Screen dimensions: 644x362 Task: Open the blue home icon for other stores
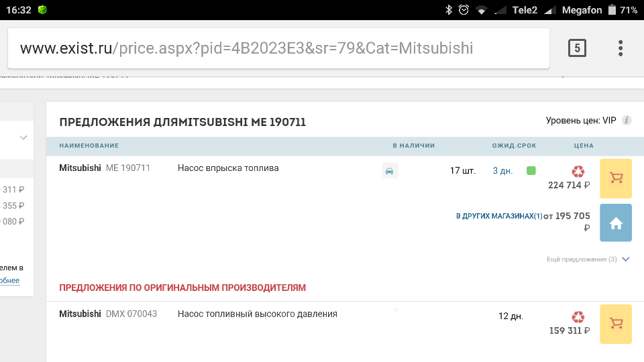[x=616, y=223]
